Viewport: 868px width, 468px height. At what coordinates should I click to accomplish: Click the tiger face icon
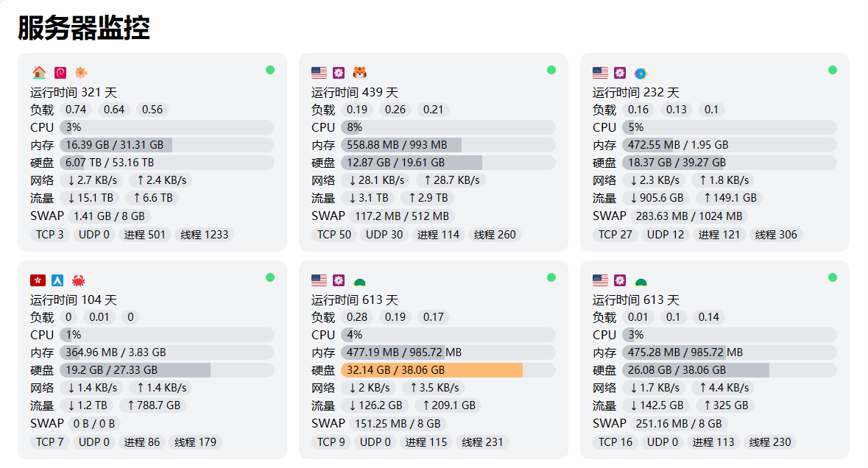tap(359, 72)
